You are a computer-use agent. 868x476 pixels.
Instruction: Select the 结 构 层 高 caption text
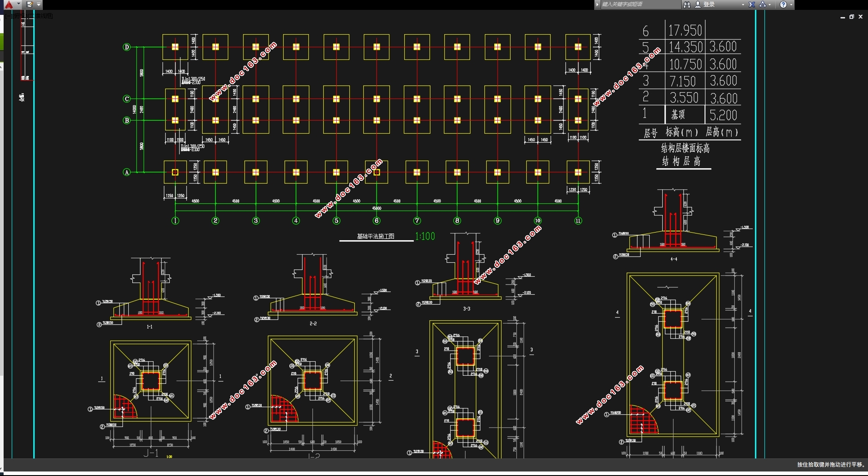681,161
